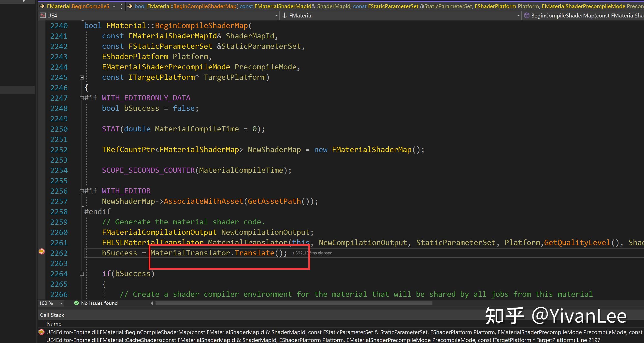Click FMaterialShaderMapId on line 2241
The image size is (644, 343).
(173, 36)
